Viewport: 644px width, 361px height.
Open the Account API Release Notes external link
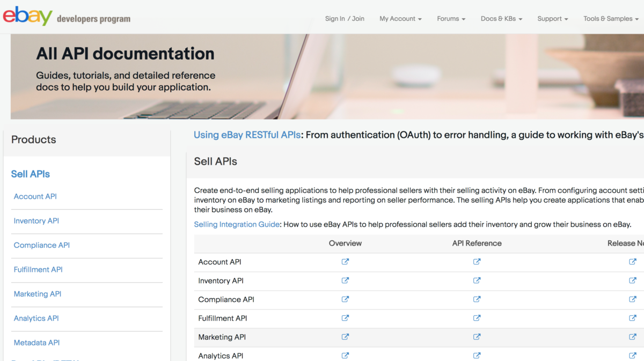tap(633, 262)
